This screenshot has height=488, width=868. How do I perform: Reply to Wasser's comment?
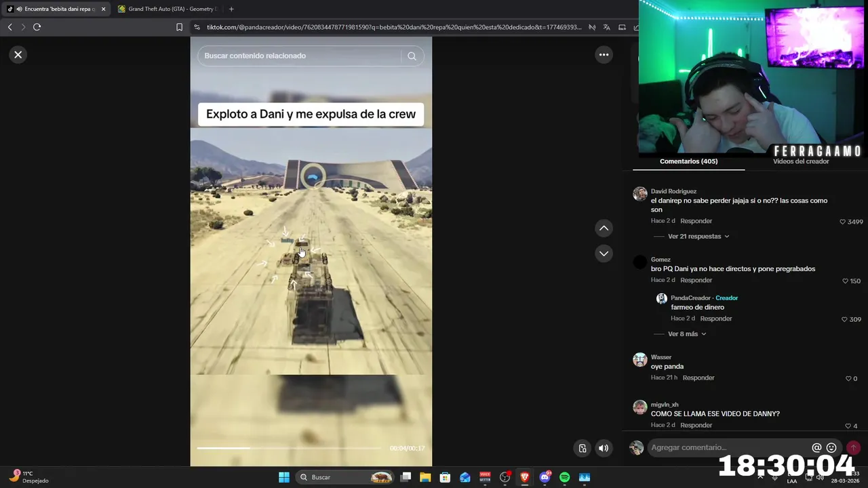pyautogui.click(x=698, y=378)
